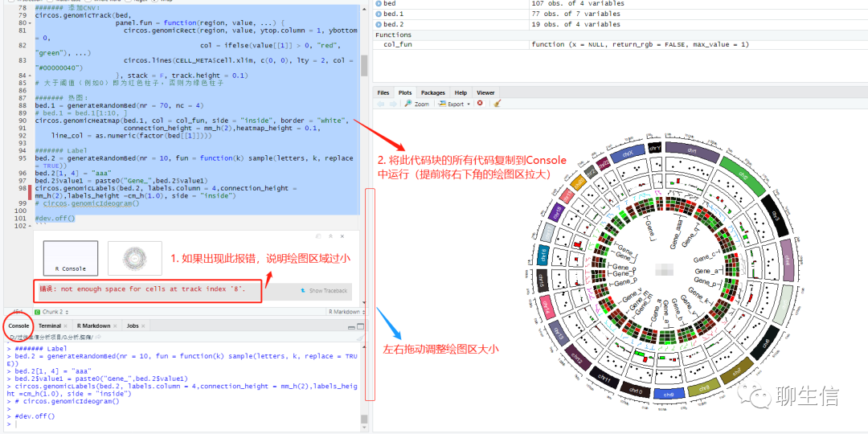The image size is (868, 434).
Task: Go to next plot arrow
Action: [x=392, y=104]
